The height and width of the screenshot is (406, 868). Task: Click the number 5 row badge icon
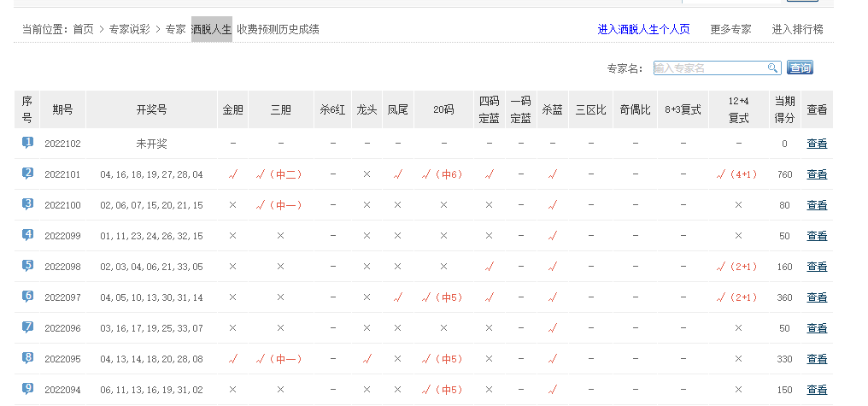pos(27,266)
